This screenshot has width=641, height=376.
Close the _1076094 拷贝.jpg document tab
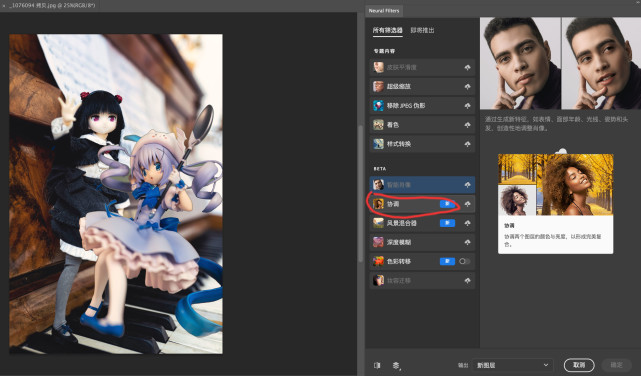(x=4, y=6)
